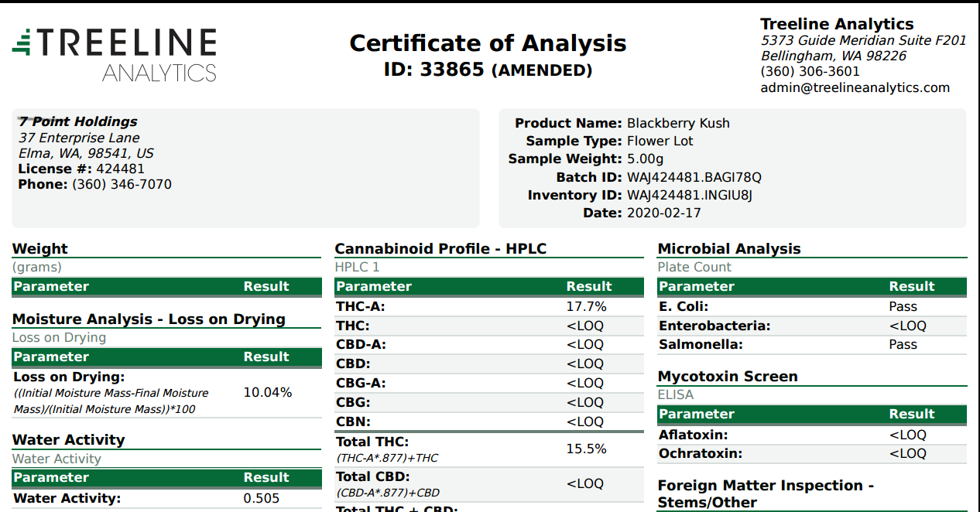Click the Loss on Drying formula text

tap(111, 401)
